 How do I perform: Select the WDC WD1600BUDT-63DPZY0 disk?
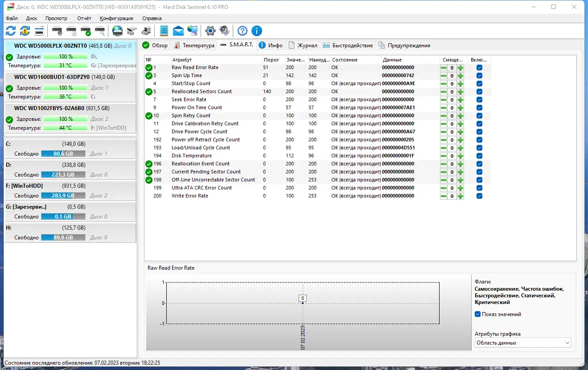pos(70,87)
